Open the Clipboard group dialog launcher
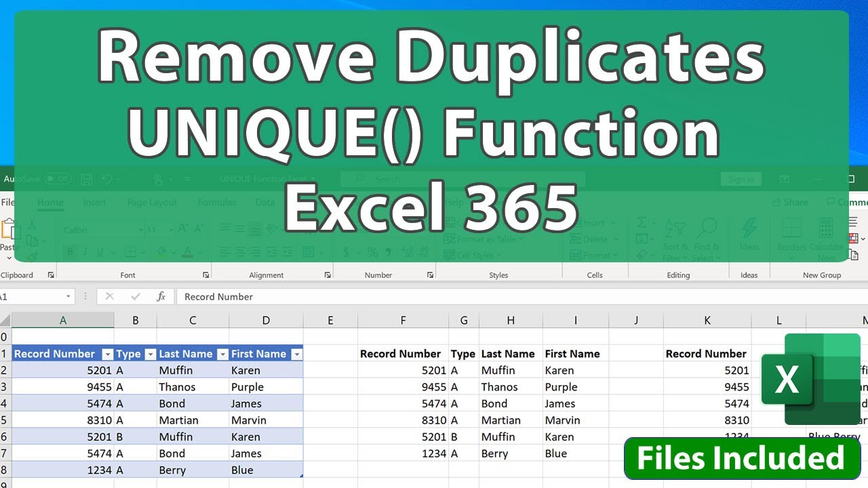This screenshot has height=488, width=868. (51, 275)
